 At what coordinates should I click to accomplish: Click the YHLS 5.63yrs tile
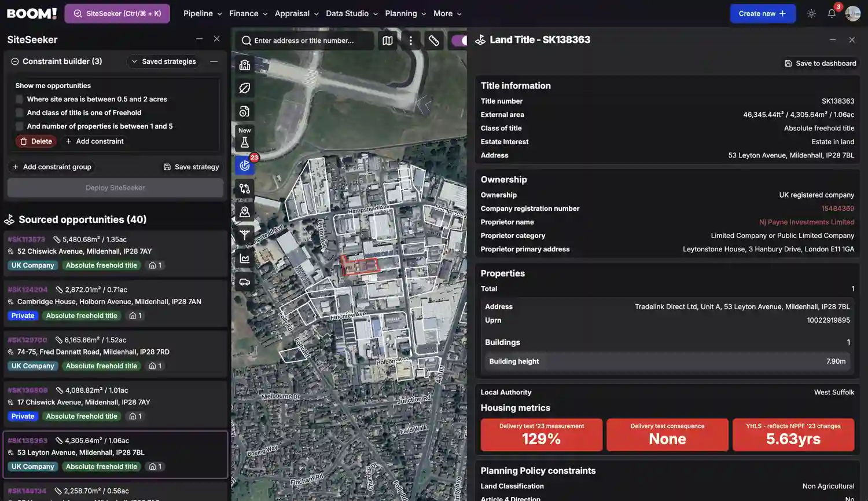793,434
